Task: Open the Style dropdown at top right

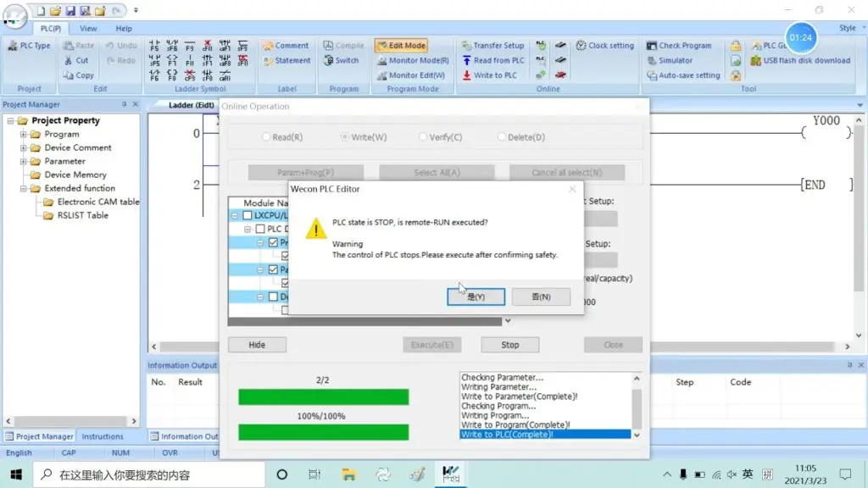Action: point(852,28)
